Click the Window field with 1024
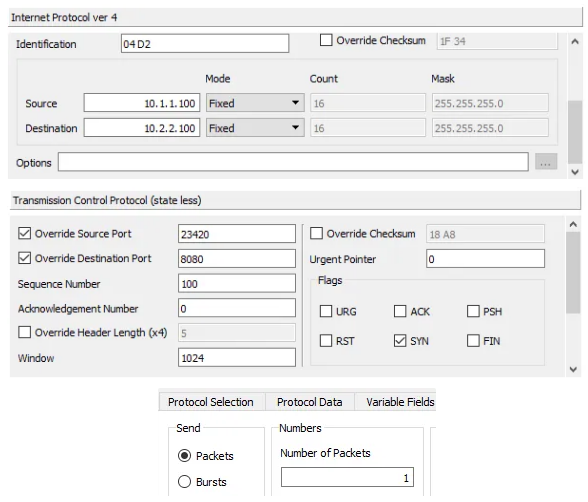The image size is (588, 502). pos(237,358)
